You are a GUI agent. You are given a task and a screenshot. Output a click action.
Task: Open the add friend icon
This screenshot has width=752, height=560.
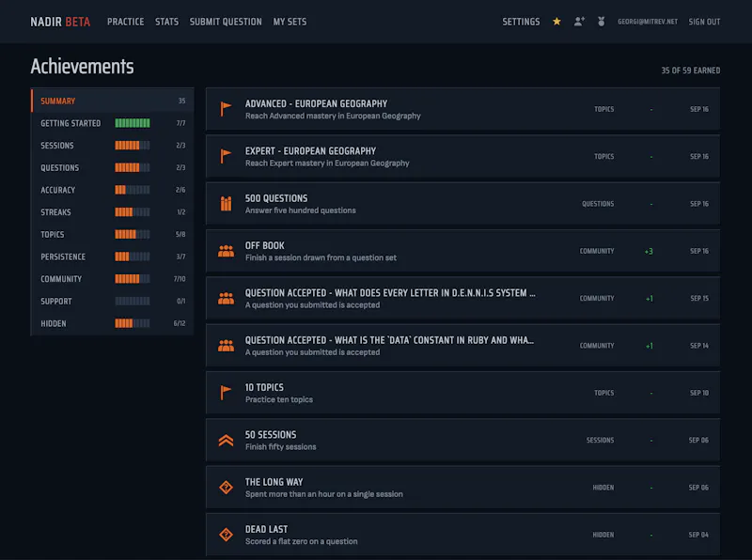(x=579, y=22)
